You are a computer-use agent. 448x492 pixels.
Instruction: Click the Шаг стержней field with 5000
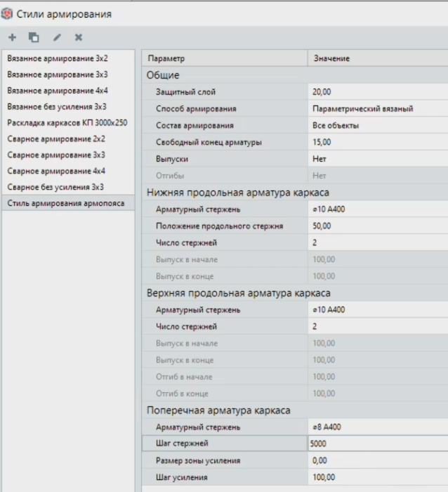point(378,444)
